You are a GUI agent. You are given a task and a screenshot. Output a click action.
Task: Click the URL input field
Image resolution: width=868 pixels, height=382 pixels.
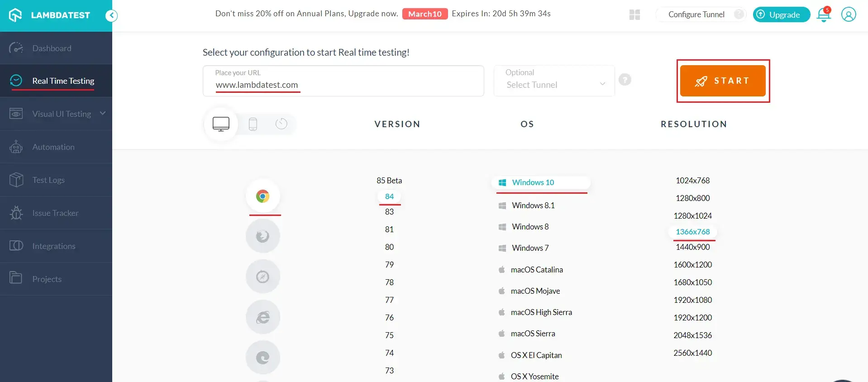point(343,85)
